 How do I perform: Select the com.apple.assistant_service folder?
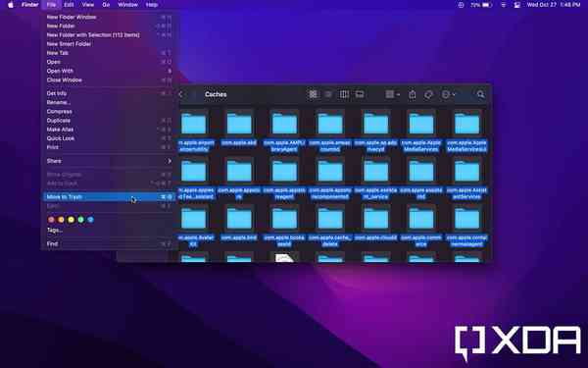[375, 178]
